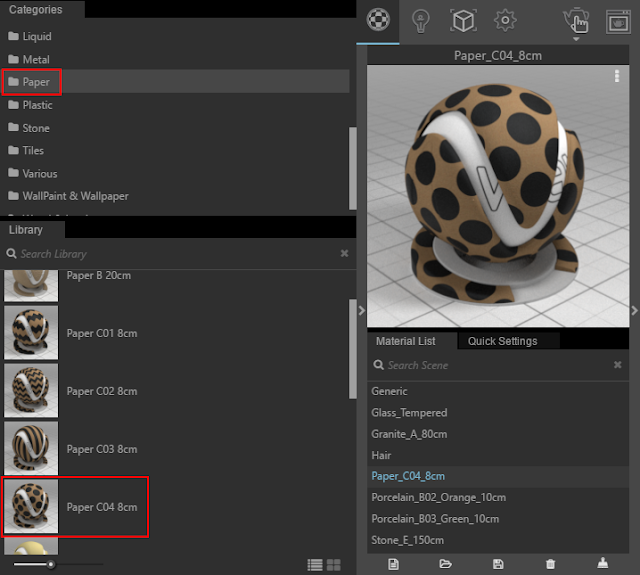Open the Lights tab bulb icon

[420, 20]
